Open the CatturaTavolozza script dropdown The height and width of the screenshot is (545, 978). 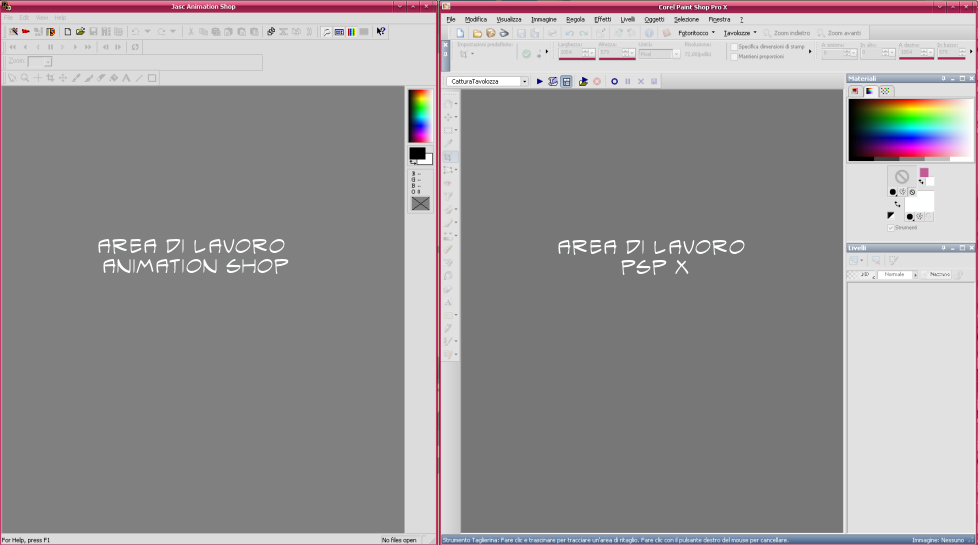[x=524, y=82]
